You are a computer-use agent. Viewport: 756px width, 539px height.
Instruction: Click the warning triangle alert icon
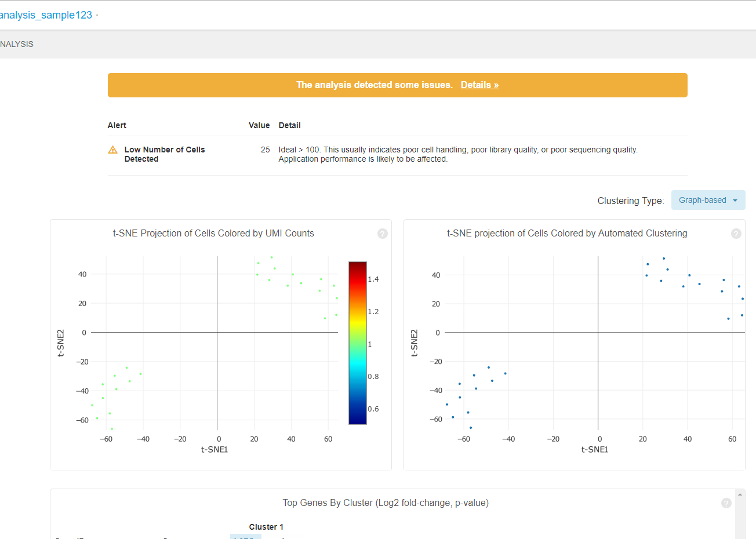click(x=113, y=150)
